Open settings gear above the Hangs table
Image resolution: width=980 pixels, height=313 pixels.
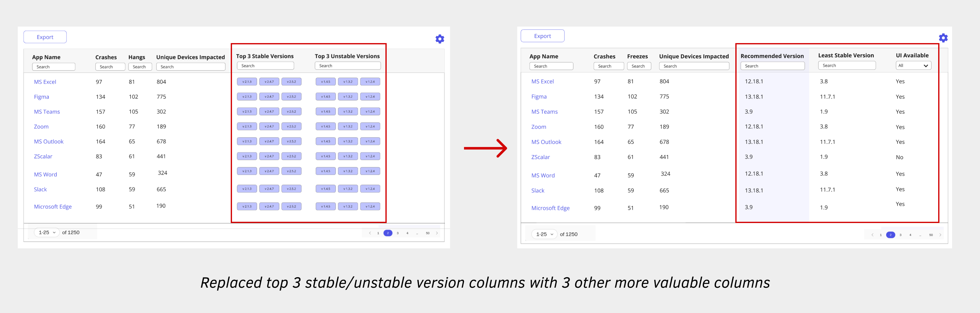coord(439,39)
